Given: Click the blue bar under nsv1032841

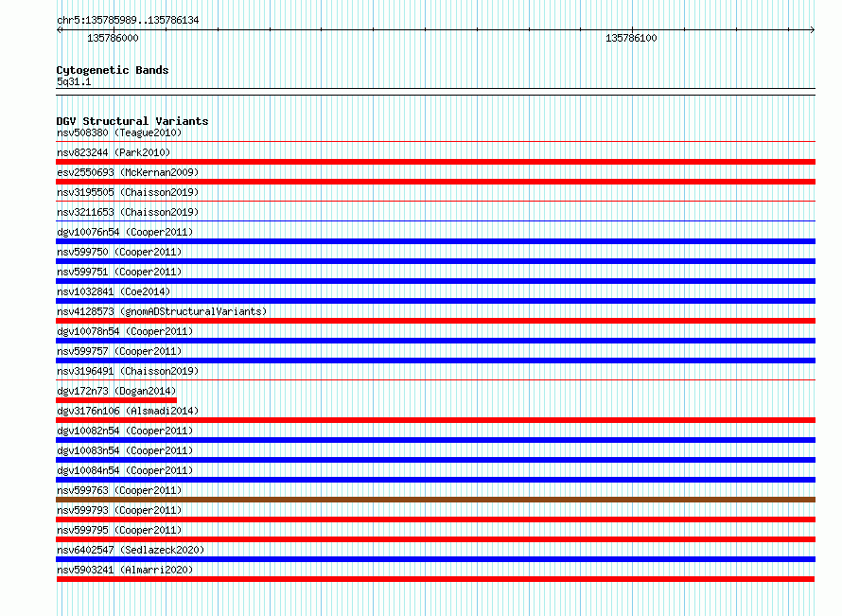Looking at the screenshot, I should point(435,301).
